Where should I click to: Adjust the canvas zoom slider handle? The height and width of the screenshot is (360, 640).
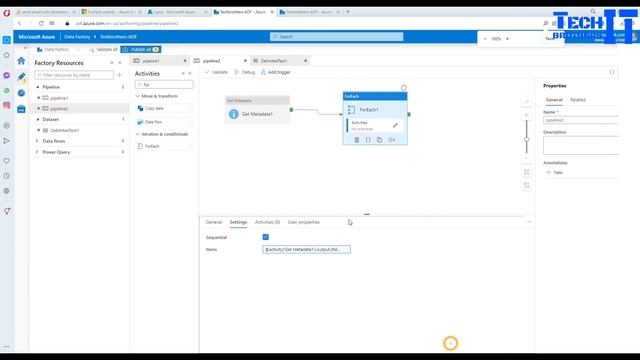[x=527, y=139]
